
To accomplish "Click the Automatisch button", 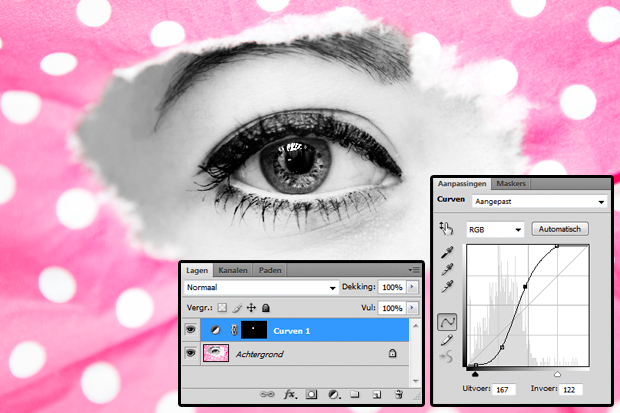I will pyautogui.click(x=560, y=229).
